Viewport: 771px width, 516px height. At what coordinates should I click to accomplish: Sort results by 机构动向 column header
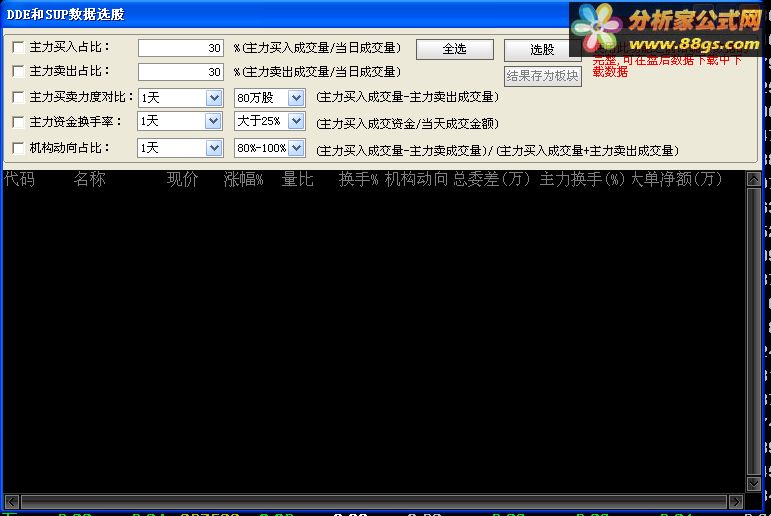(416, 179)
